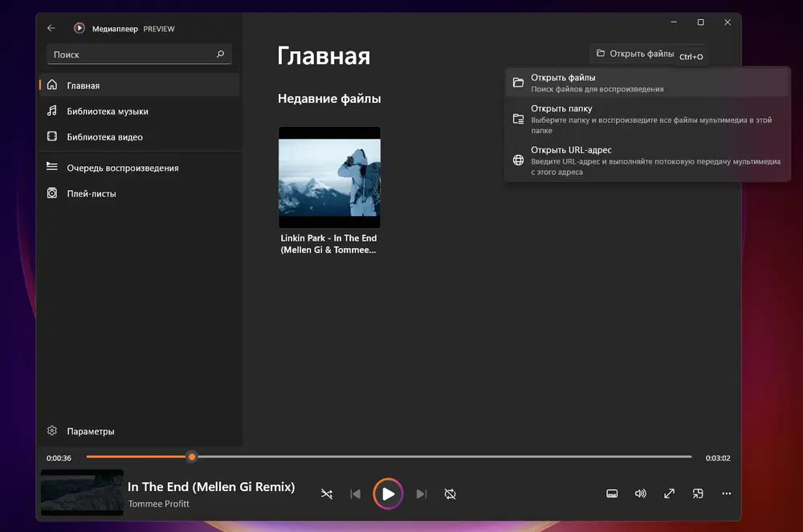Click the playback progress slider handle
The width and height of the screenshot is (803, 532).
192,457
